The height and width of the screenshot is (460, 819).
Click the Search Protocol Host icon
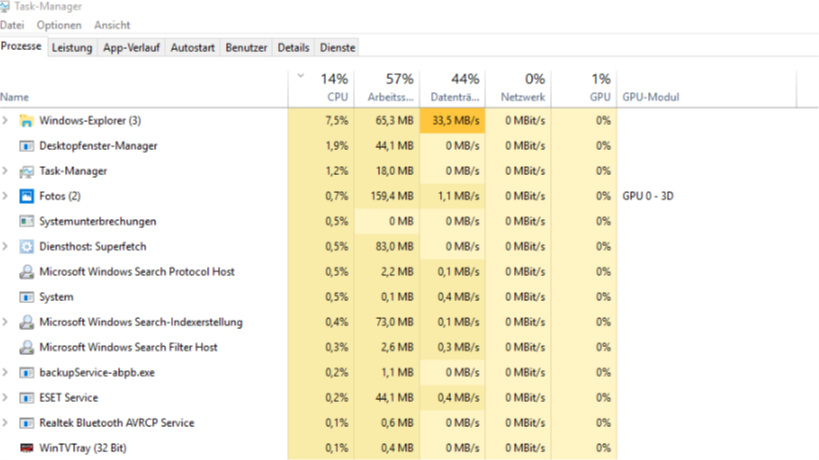pyautogui.click(x=26, y=272)
